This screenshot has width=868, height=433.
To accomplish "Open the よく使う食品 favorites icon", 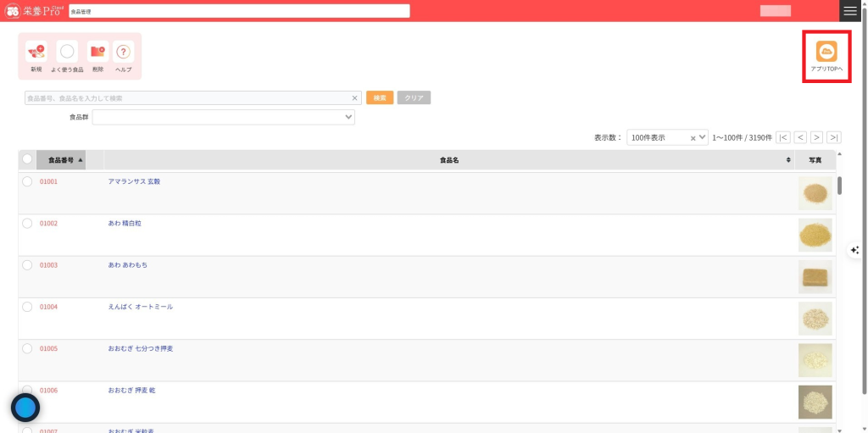I will pos(67,53).
